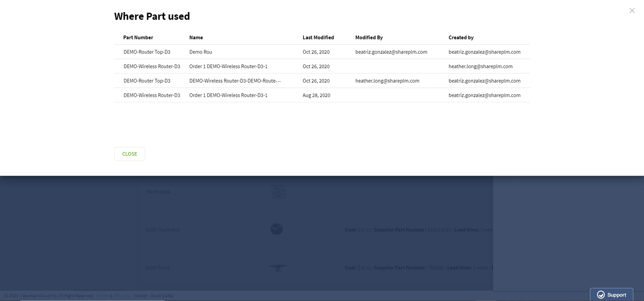Viewport: 644px width, 301px height.
Task: Sort by the Last Modified column header
Action: (x=318, y=37)
